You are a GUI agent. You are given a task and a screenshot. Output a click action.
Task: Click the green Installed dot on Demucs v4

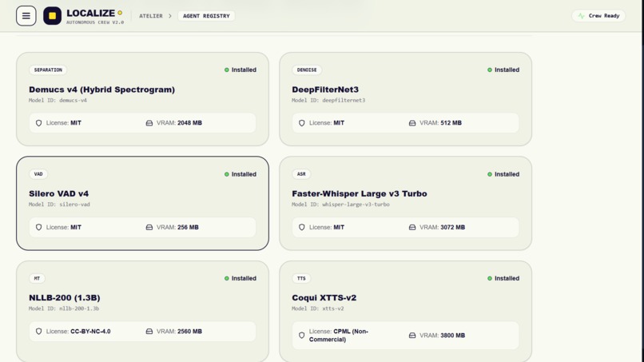(x=227, y=70)
